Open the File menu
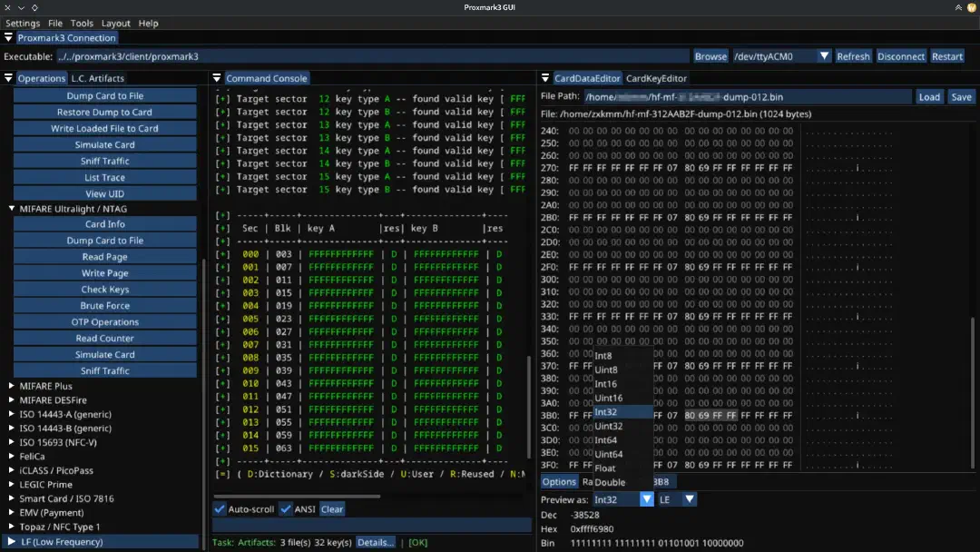The image size is (980, 552). 55,23
